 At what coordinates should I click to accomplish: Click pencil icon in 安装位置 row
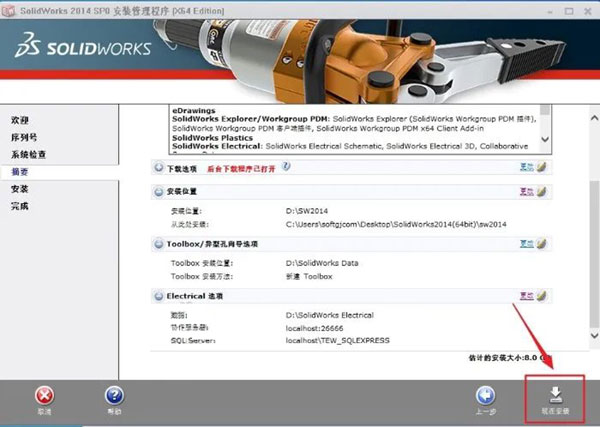(541, 191)
